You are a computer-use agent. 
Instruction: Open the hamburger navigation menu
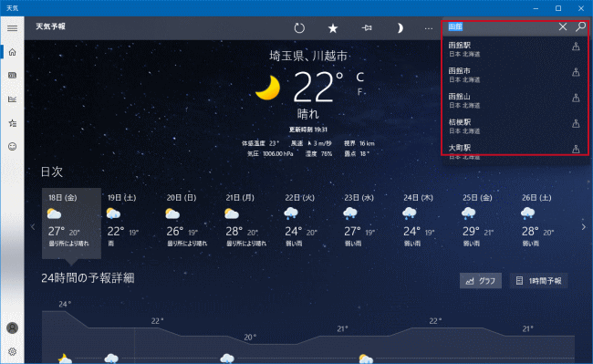[x=12, y=28]
